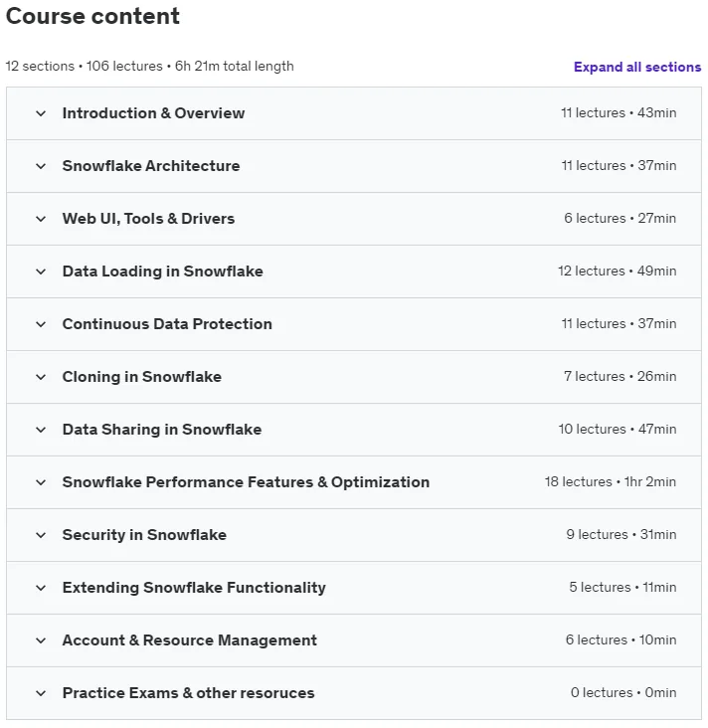Click chevron for Performance Features & Optimization

41,482
